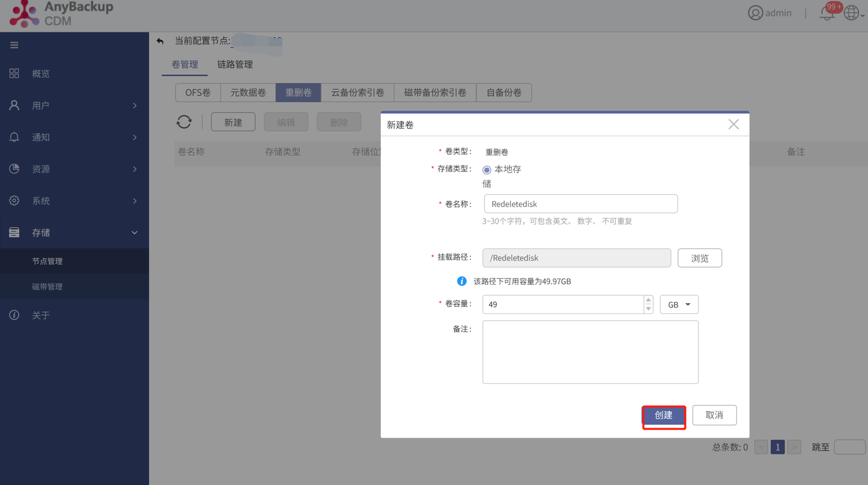This screenshot has width=868, height=485.
Task: Open notifications via the bell icon
Action: click(826, 12)
